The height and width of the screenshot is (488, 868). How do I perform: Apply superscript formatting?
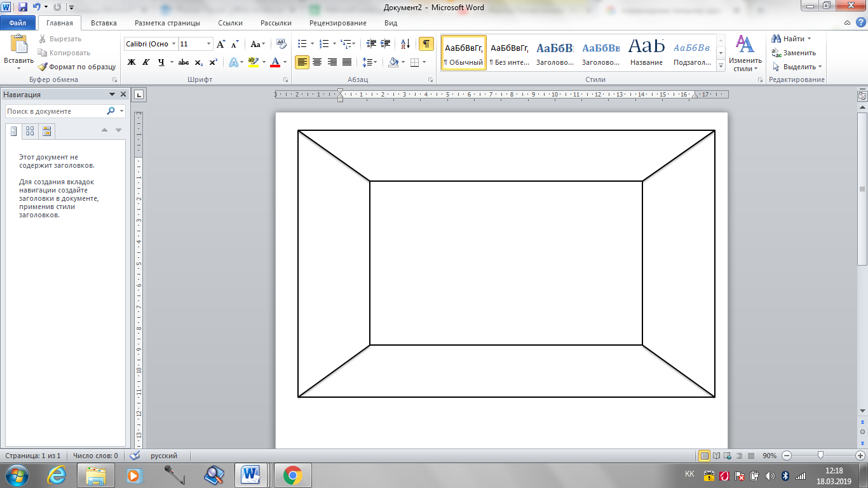pyautogui.click(x=214, y=62)
